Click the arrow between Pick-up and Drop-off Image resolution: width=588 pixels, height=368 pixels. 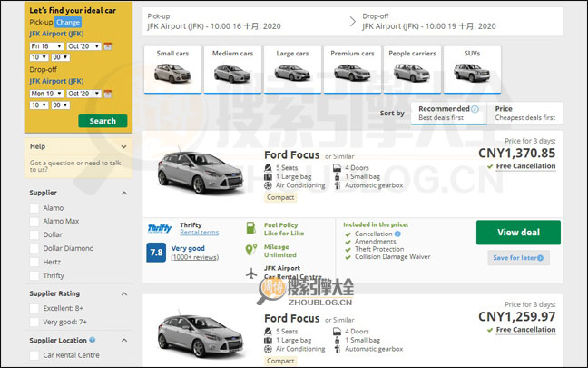pos(352,22)
